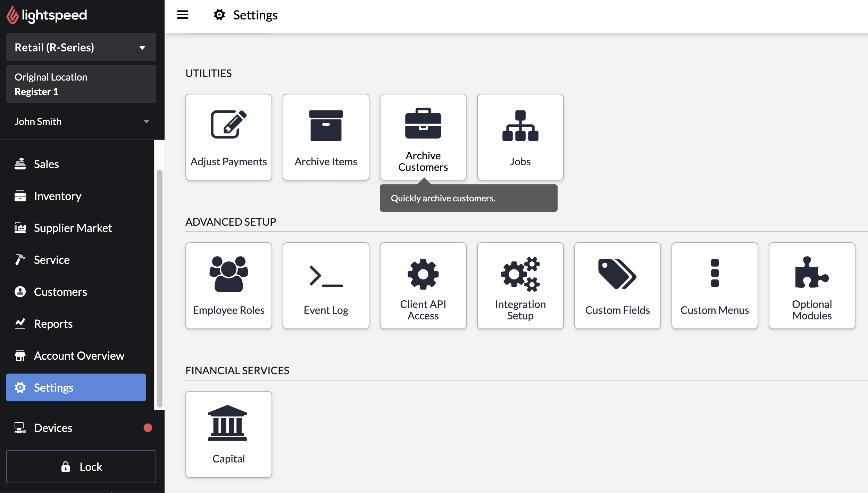Click the Account Overview store icon
The height and width of the screenshot is (493, 868).
[20, 356]
